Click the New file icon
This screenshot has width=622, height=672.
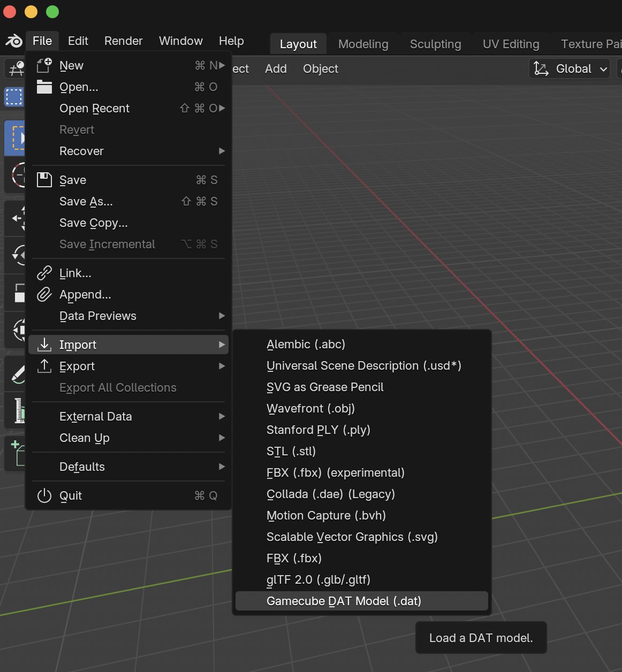pos(44,65)
